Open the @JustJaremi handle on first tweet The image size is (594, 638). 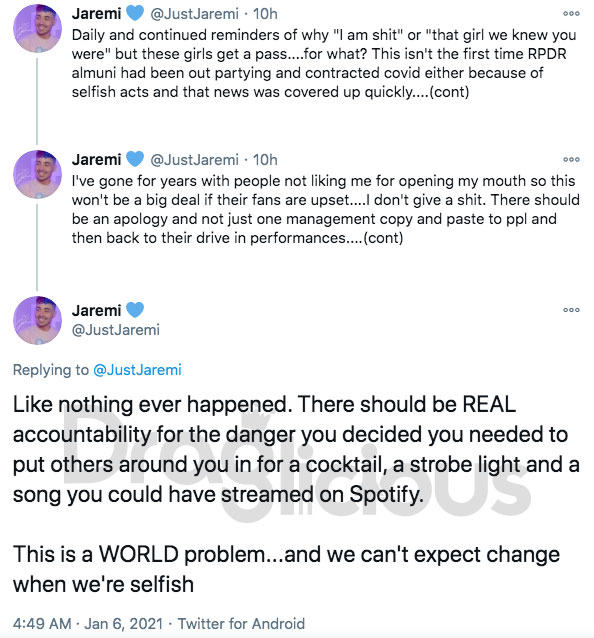194,14
